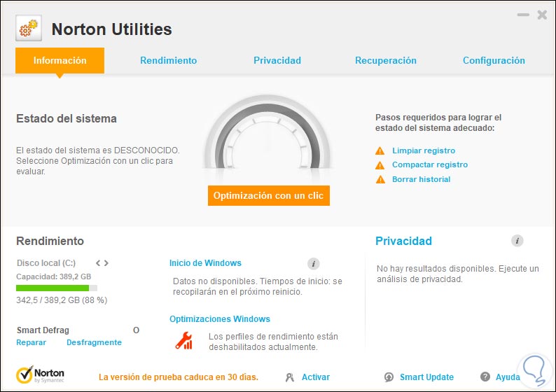Open the Optimizaciones Windows link
Viewport: 556px width, 392px height.
coord(220,319)
